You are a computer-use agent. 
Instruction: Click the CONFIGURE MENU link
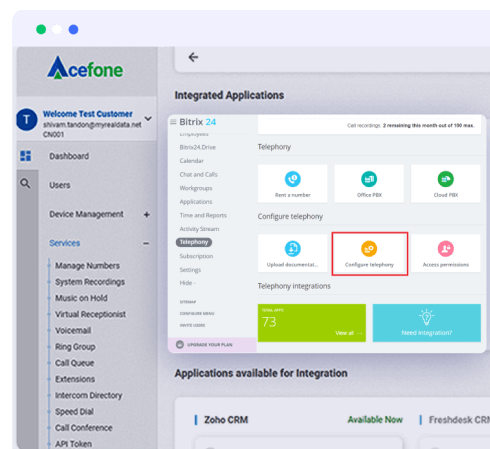point(197,314)
